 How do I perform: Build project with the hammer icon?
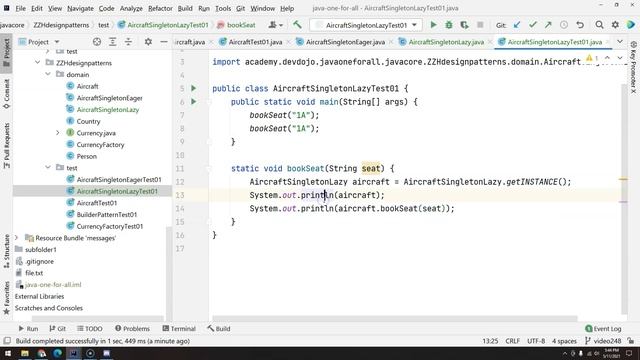297,25
